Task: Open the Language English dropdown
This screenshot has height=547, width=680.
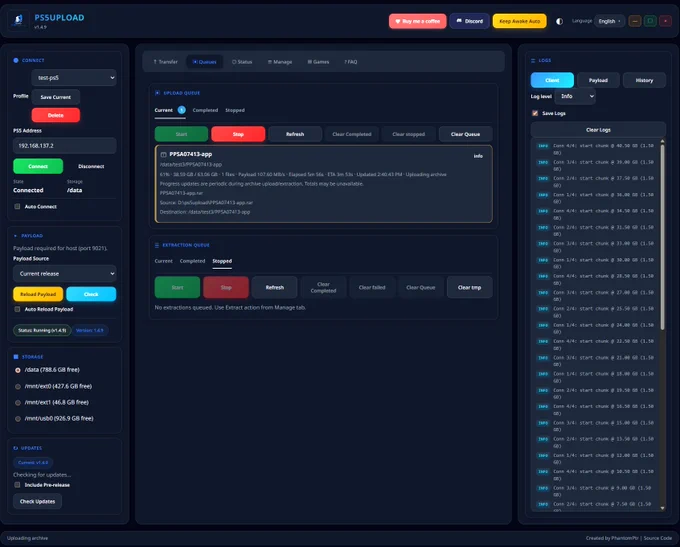Action: (609, 21)
